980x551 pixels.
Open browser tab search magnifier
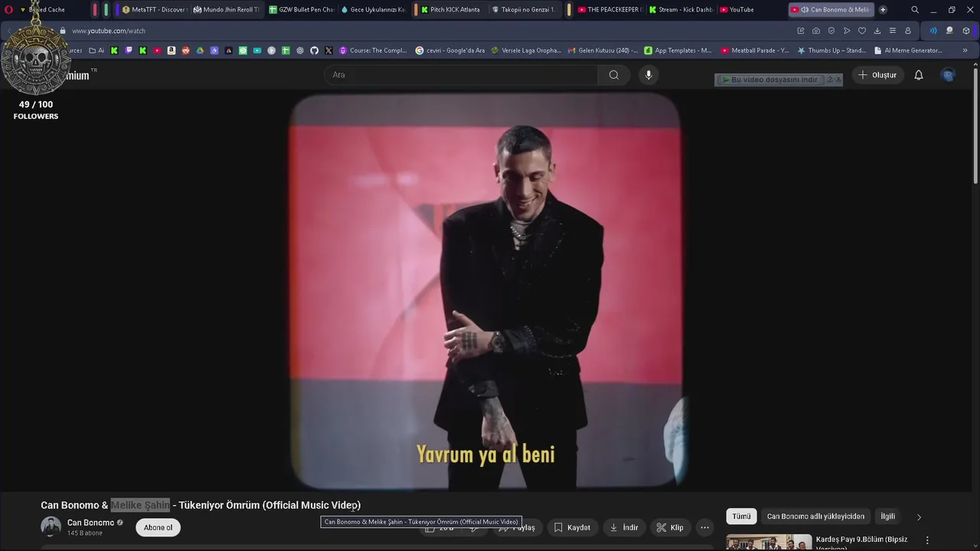pyautogui.click(x=914, y=10)
